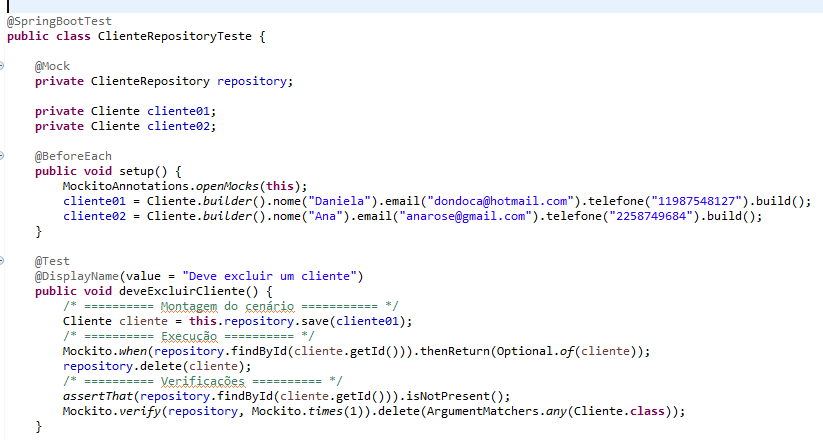Click the when method in Mockito.when
The height and width of the screenshot is (440, 823).
(133, 351)
